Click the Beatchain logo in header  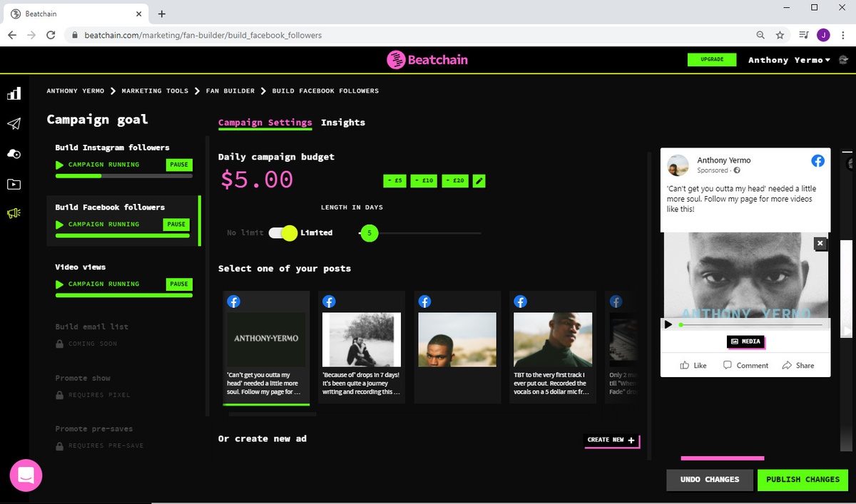click(x=427, y=60)
